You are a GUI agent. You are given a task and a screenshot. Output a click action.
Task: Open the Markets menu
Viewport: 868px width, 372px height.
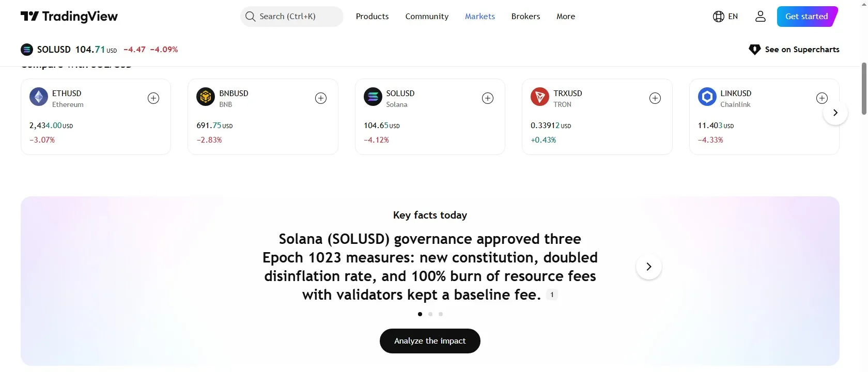[x=480, y=17]
